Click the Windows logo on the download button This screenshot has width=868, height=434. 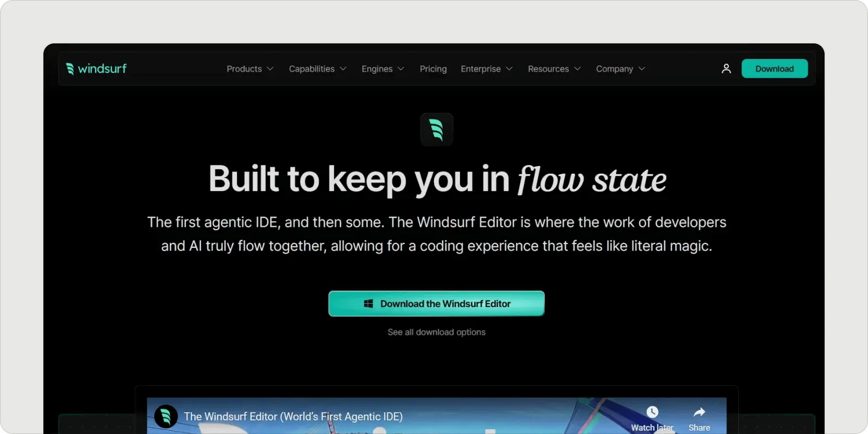point(368,304)
